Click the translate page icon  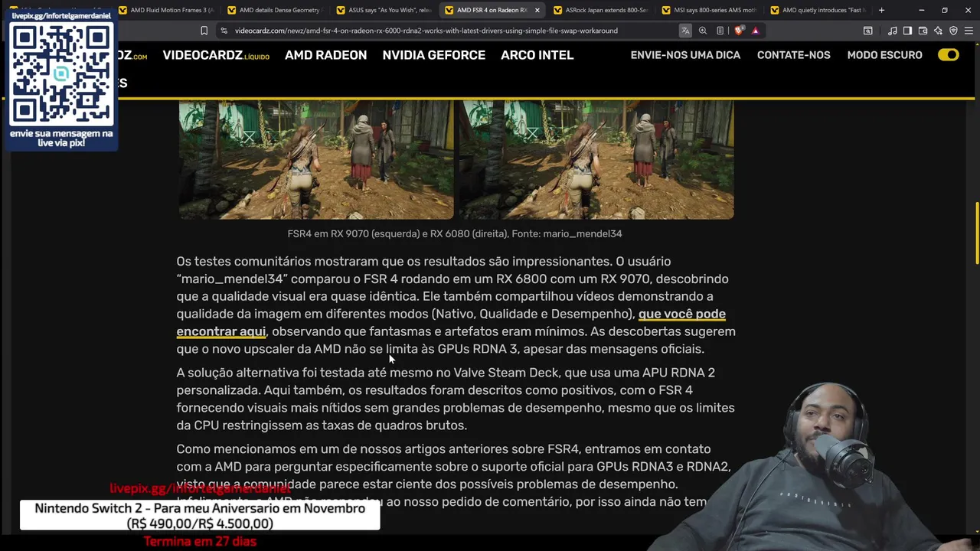[x=685, y=31]
